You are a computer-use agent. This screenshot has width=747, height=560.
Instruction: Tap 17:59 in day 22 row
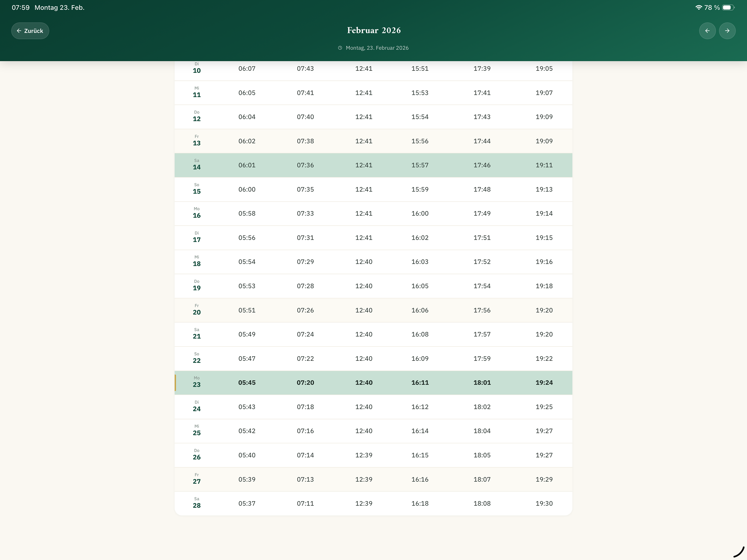[482, 358]
